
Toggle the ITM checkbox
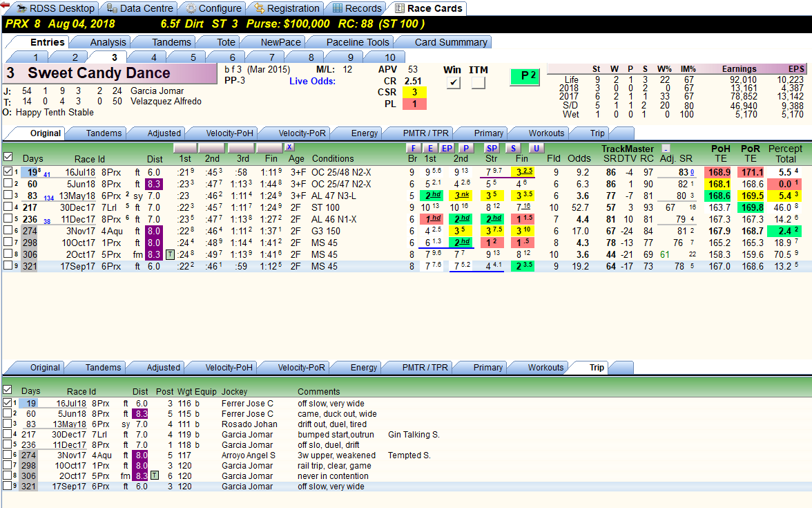pos(478,82)
